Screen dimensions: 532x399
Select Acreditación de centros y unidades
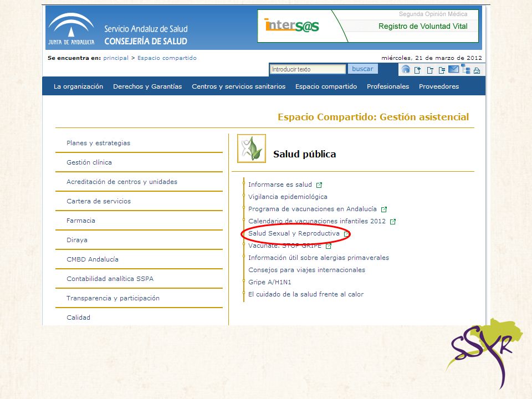pyautogui.click(x=122, y=182)
